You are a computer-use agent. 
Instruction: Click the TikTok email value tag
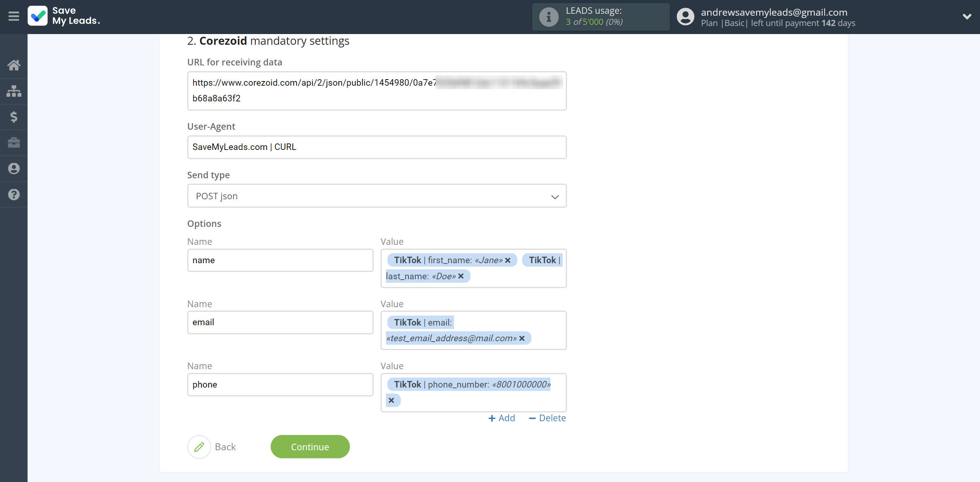click(458, 331)
